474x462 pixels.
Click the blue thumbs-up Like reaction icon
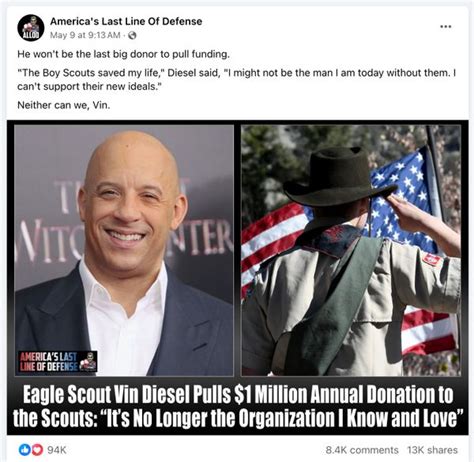point(24,450)
